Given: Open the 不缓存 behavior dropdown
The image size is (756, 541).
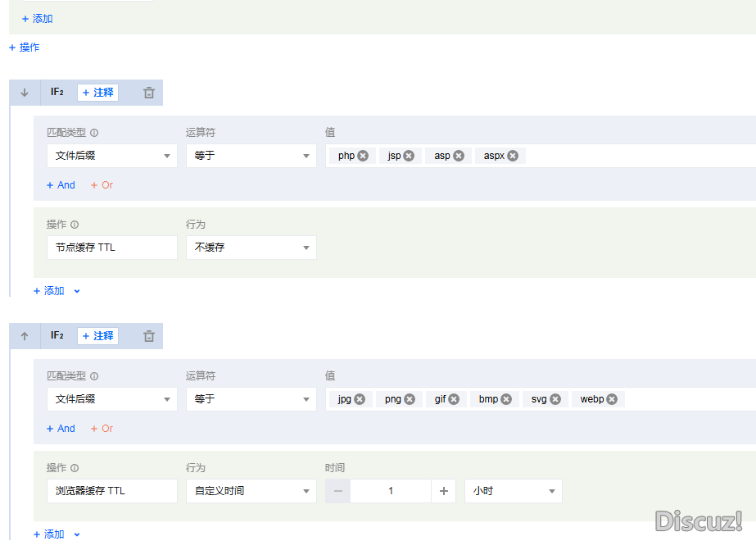Looking at the screenshot, I should (x=251, y=248).
